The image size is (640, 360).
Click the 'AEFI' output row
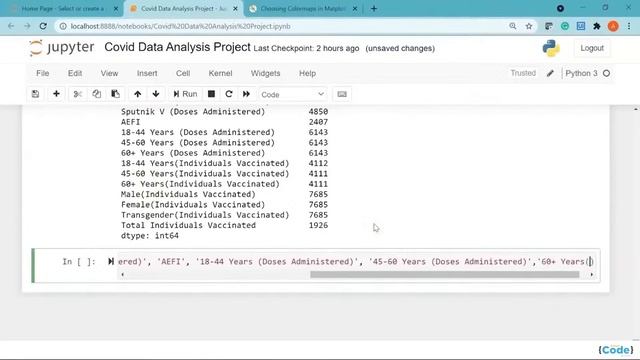(x=224, y=122)
